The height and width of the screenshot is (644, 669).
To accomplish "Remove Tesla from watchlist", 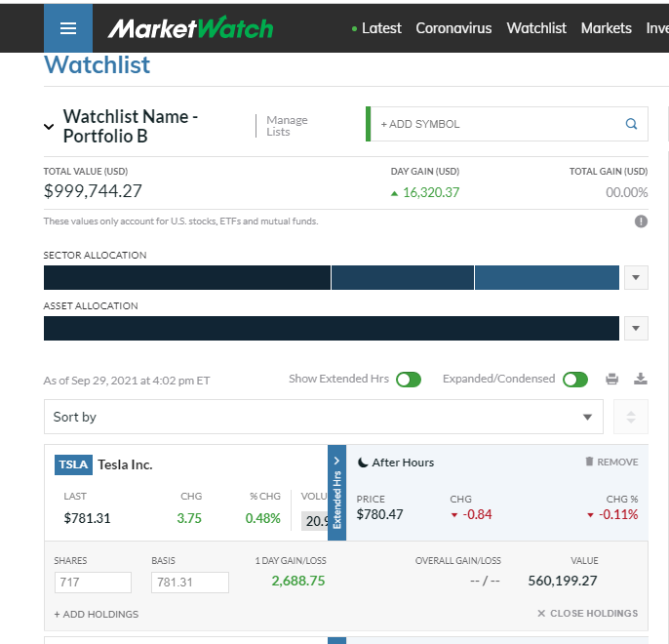I will (x=611, y=462).
